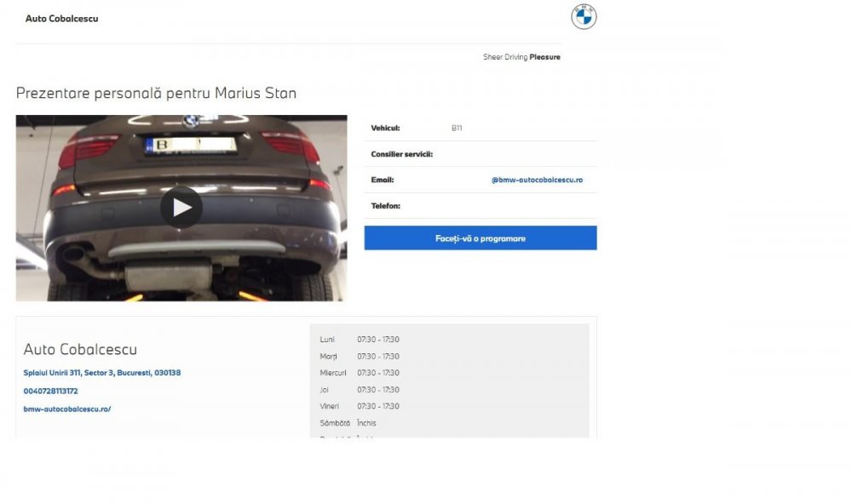This screenshot has width=852, height=504.
Task: Click the Vineri opening hours row
Action: [x=360, y=406]
